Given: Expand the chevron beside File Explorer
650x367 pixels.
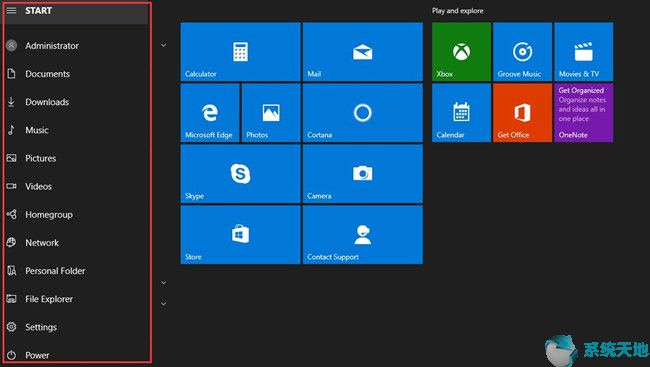Looking at the screenshot, I should click(x=164, y=304).
